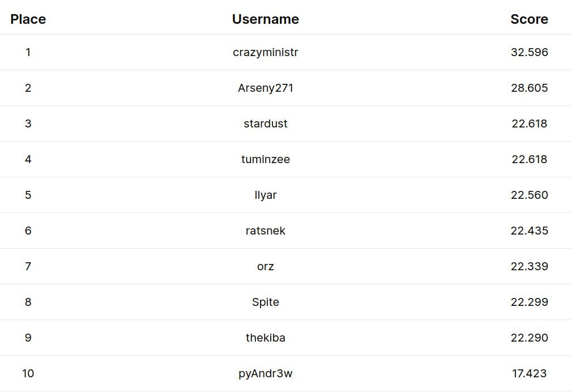Select the username Arseny271
Viewport: 571px width, 392px height.
265,88
